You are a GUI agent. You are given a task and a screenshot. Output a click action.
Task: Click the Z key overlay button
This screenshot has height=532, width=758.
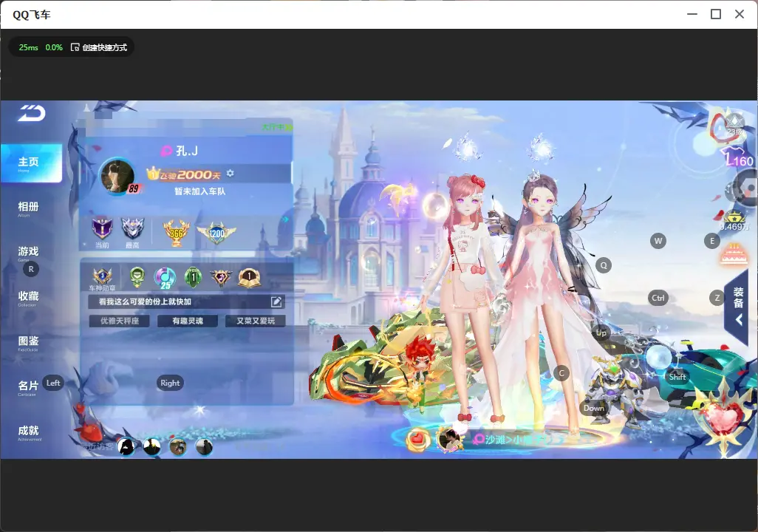tap(717, 298)
